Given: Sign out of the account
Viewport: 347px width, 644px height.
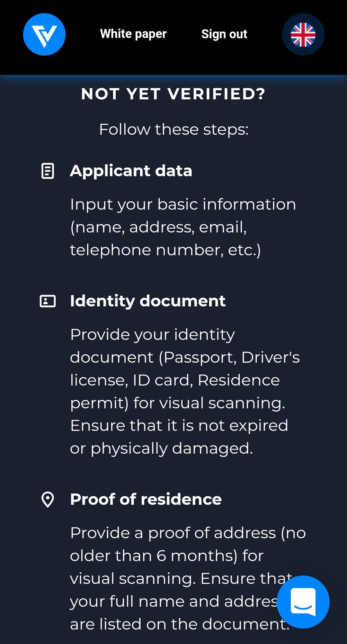Looking at the screenshot, I should pos(224,34).
